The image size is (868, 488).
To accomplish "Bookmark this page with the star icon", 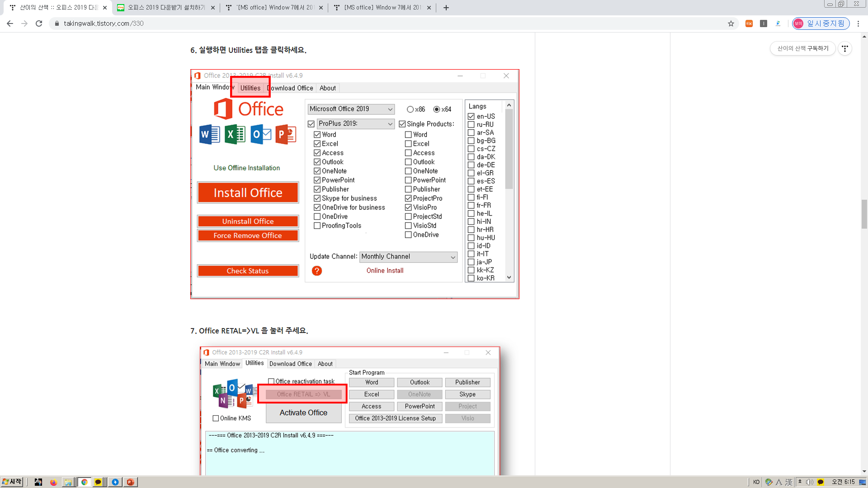I will [731, 23].
